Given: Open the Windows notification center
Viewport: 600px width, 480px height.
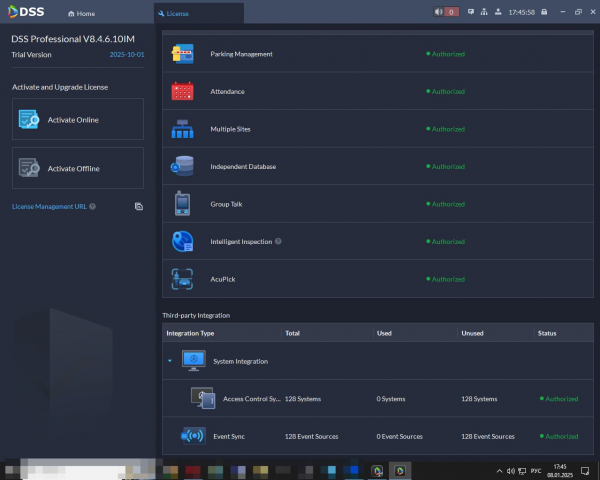Looking at the screenshot, I should (585, 471).
